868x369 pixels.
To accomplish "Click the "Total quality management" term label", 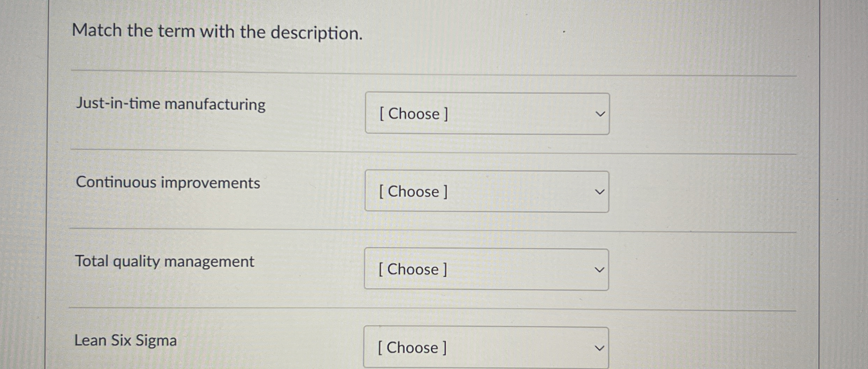I will tap(165, 262).
